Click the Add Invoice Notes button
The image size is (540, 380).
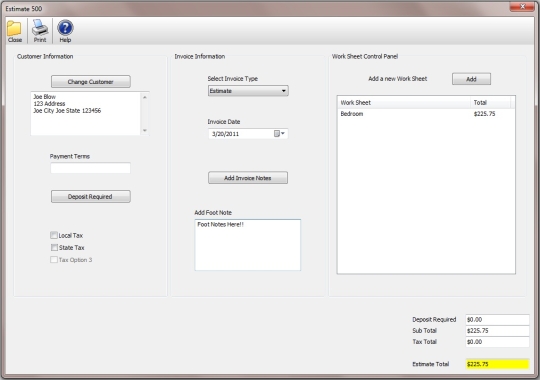[248, 178]
